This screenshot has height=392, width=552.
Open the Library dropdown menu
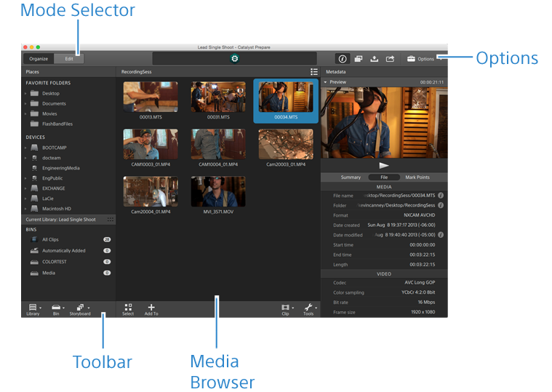pyautogui.click(x=33, y=308)
